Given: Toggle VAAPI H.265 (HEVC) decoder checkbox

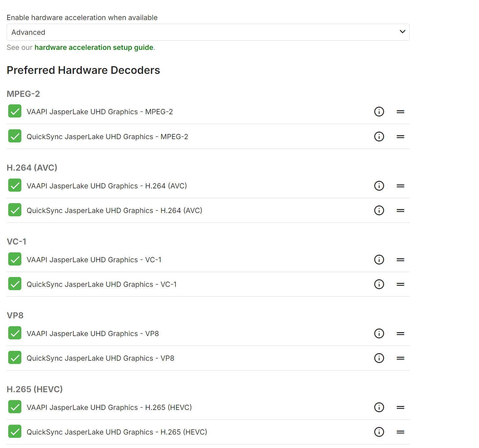Looking at the screenshot, I should point(15,407).
